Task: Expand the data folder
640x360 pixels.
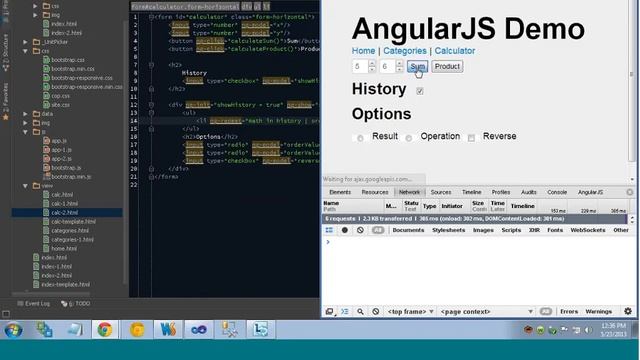Action: click(25, 113)
